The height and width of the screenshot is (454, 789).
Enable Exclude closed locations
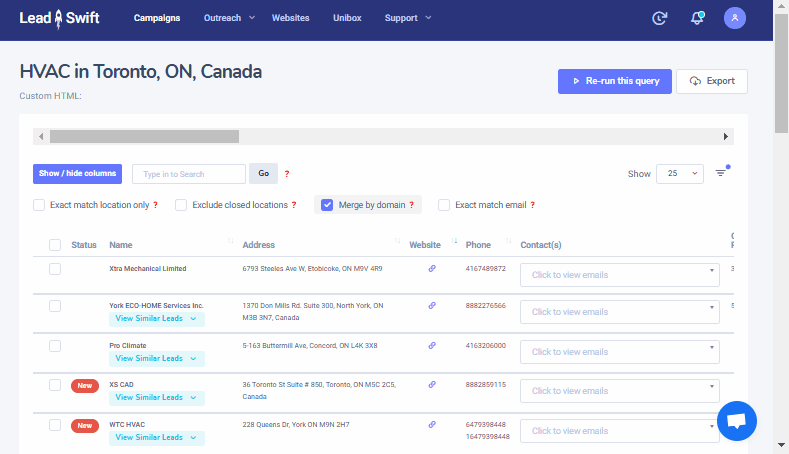click(181, 205)
